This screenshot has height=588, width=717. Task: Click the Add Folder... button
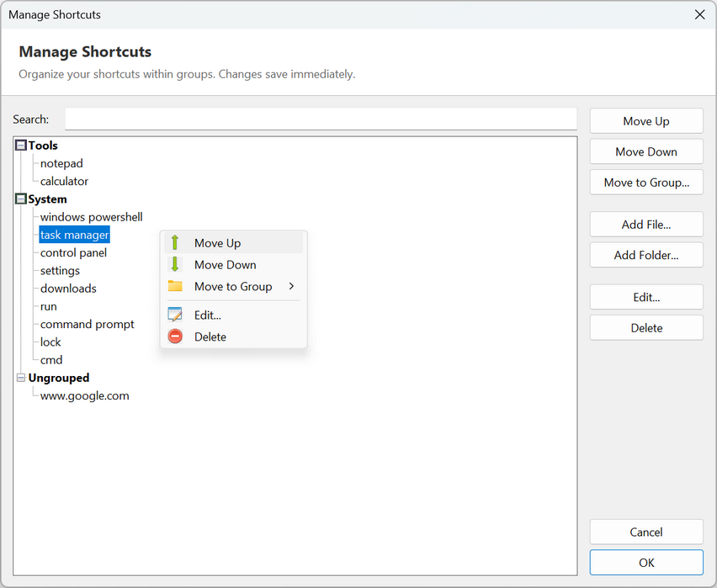646,255
